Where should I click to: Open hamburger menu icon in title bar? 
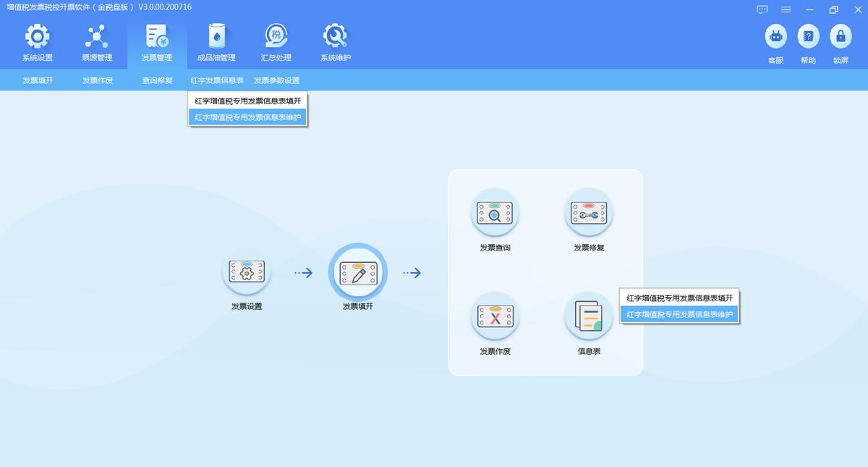(x=786, y=9)
